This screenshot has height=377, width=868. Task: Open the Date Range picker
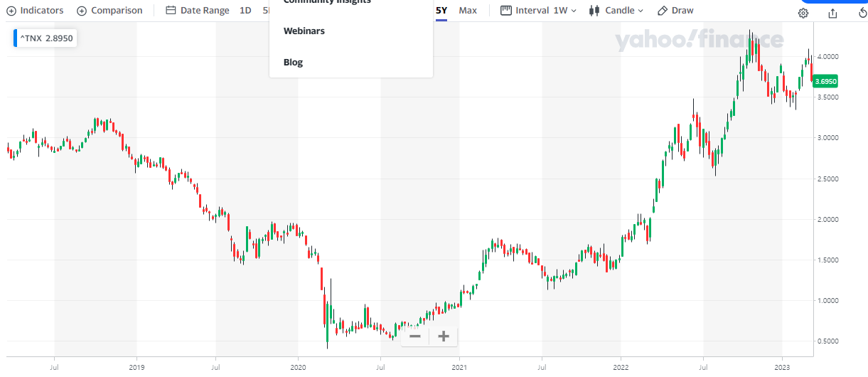(x=197, y=11)
